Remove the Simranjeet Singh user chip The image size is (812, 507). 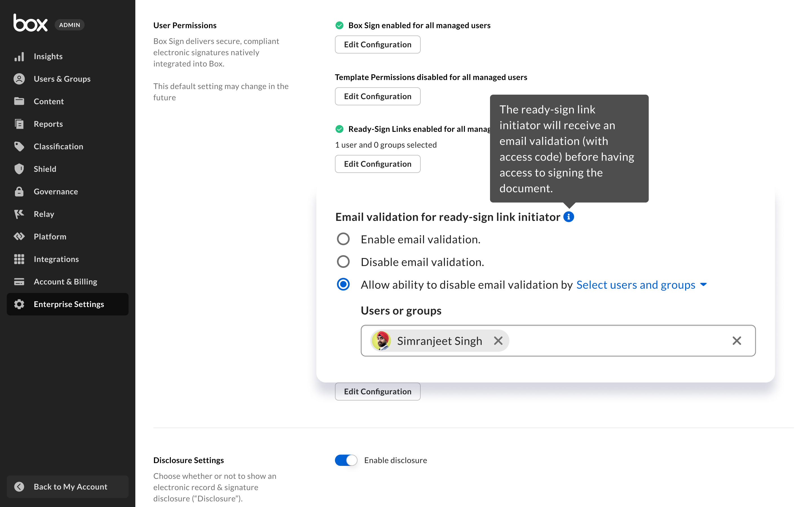point(498,341)
